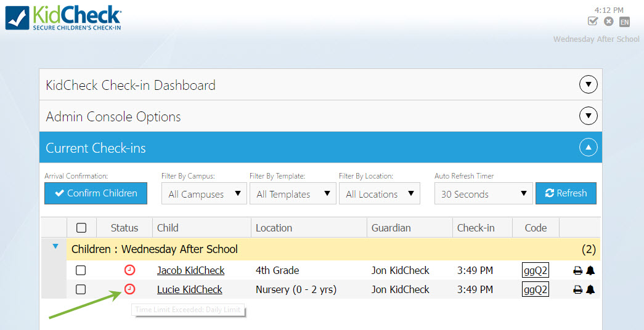Open the EN language selector icon

tap(624, 22)
